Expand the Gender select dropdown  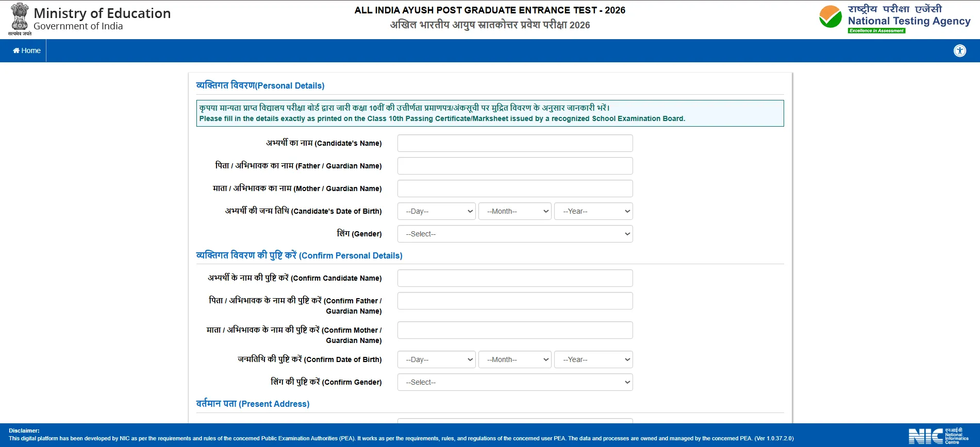pyautogui.click(x=515, y=234)
